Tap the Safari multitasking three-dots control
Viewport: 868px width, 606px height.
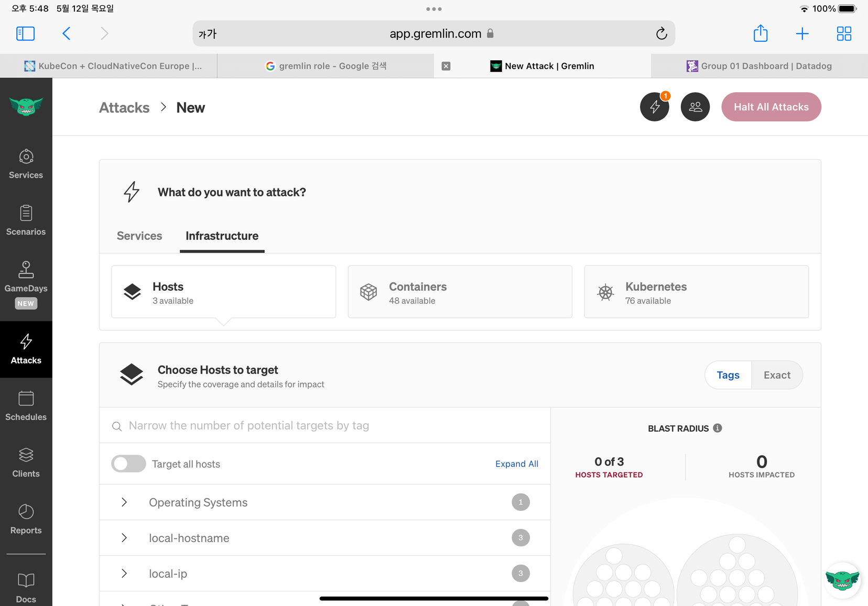(434, 9)
